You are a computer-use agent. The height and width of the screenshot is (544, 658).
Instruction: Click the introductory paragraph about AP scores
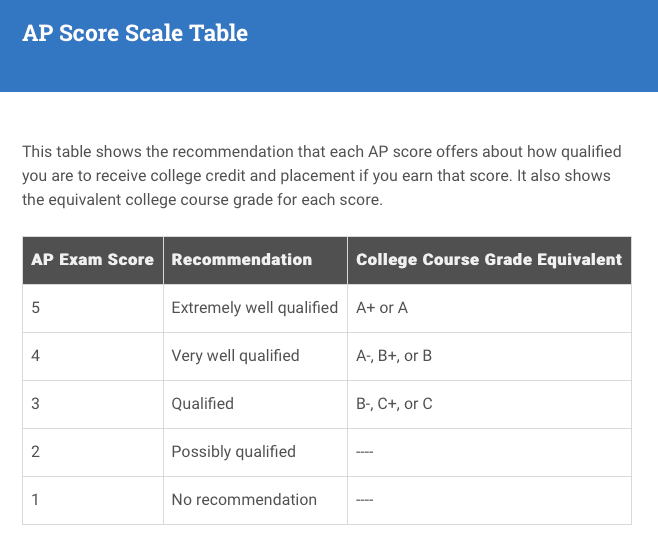(x=322, y=175)
